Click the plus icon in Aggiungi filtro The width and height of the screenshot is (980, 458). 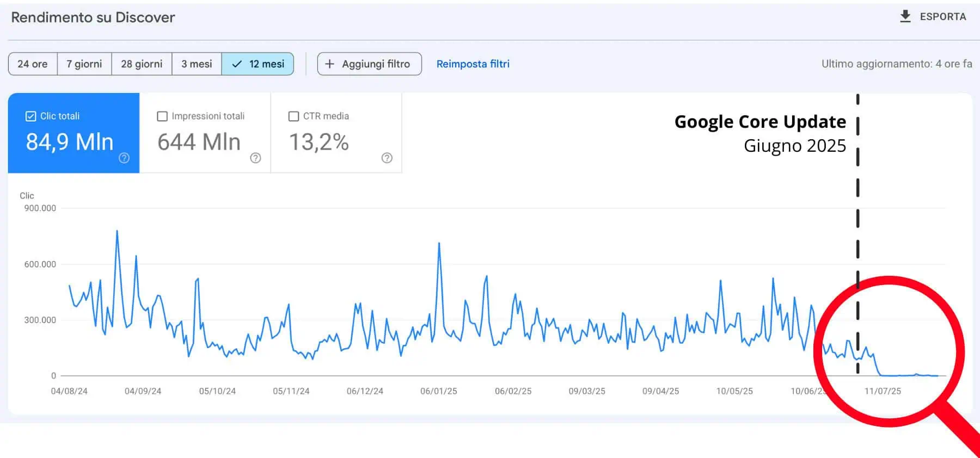tap(329, 64)
